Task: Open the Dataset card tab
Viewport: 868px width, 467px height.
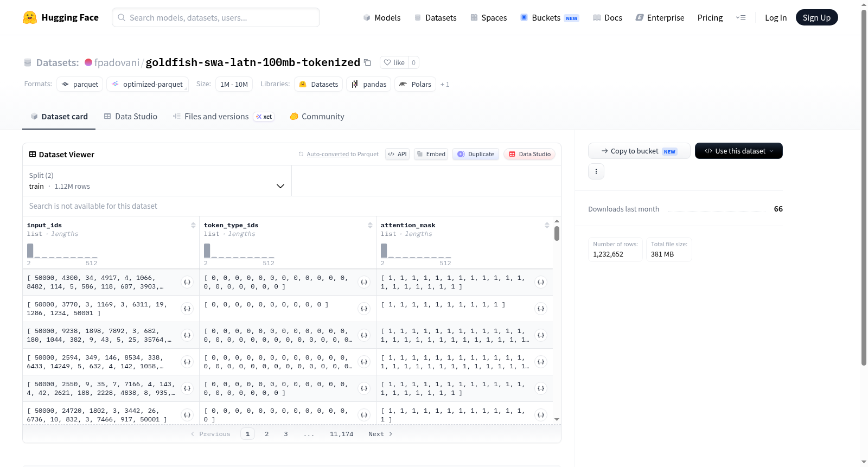Action: pyautogui.click(x=59, y=116)
